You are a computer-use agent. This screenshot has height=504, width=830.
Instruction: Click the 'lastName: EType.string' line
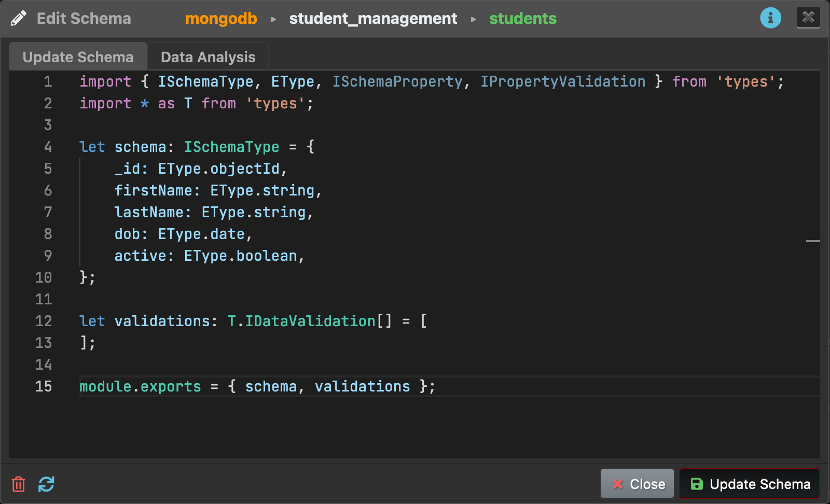click(x=214, y=212)
